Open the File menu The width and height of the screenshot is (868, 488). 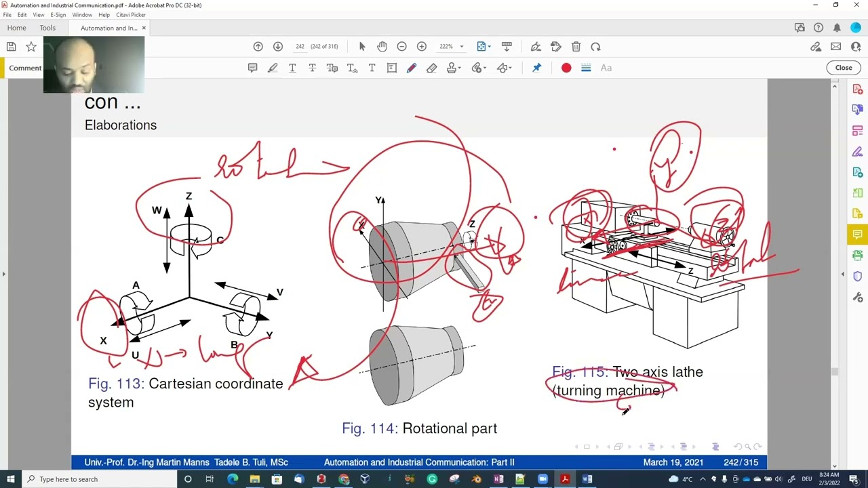pos(7,15)
